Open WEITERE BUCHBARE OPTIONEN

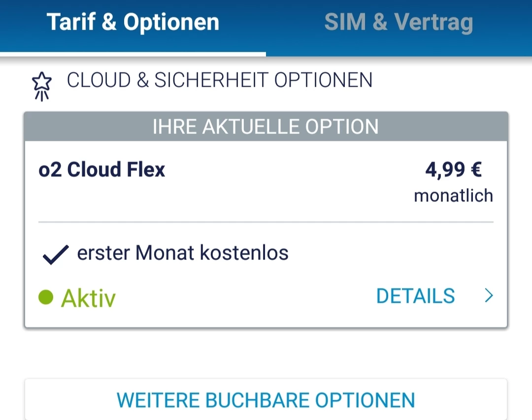coord(266,400)
